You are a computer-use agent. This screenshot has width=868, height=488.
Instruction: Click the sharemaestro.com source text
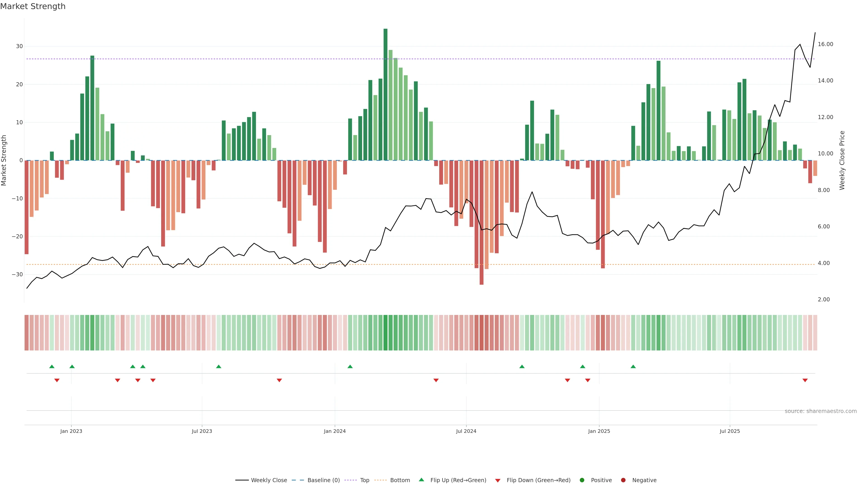(821, 411)
